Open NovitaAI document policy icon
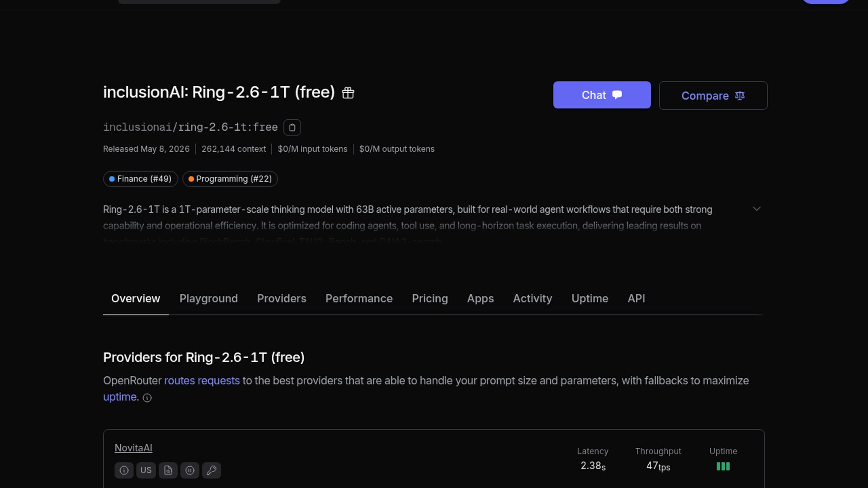Viewport: 868px width, 488px height. click(x=168, y=470)
